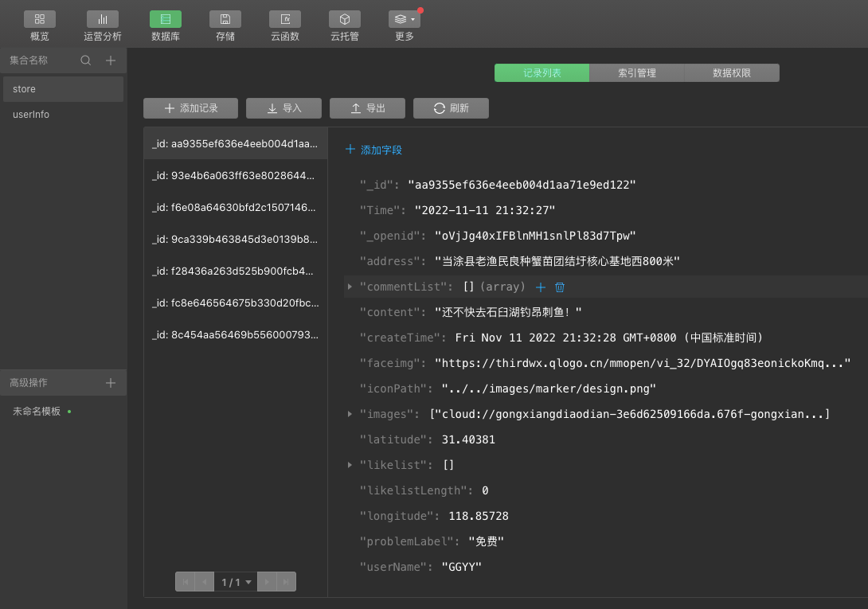
Task: Open the 存储 storage icon
Action: point(225,19)
